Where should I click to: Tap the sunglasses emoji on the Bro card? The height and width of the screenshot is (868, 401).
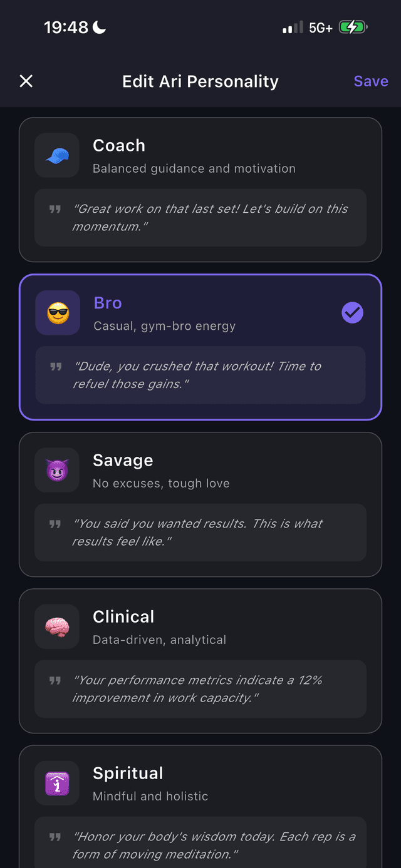pos(58,312)
